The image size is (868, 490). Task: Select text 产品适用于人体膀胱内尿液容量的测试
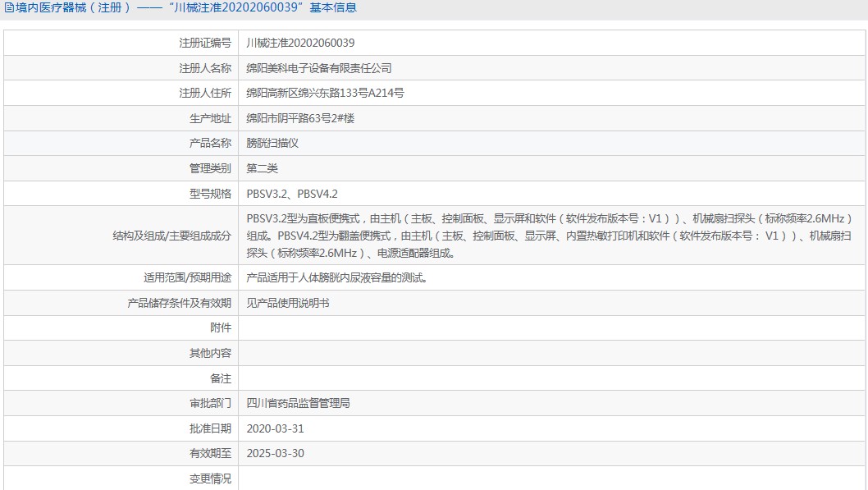(336, 278)
